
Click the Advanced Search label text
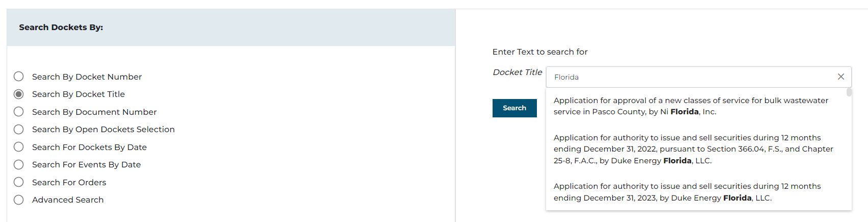coord(68,200)
